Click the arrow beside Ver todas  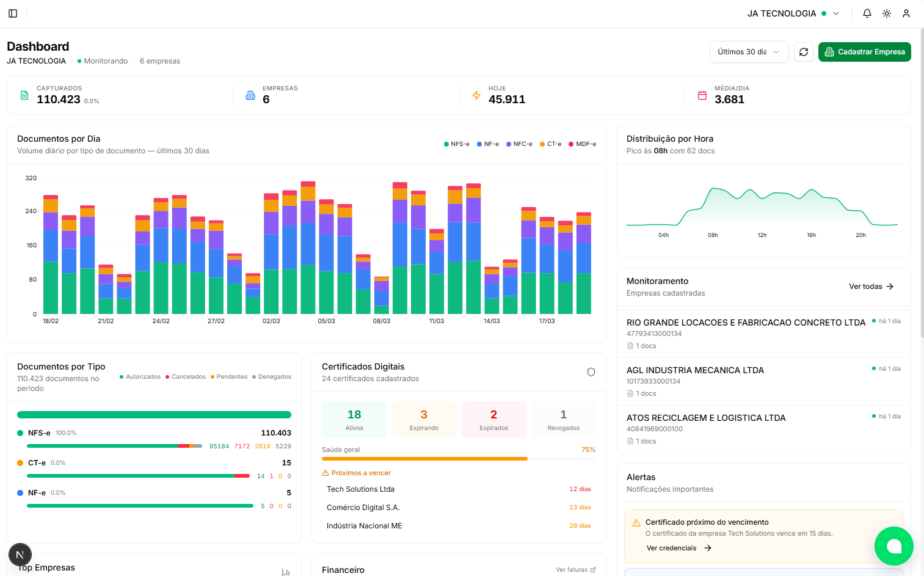(890, 286)
